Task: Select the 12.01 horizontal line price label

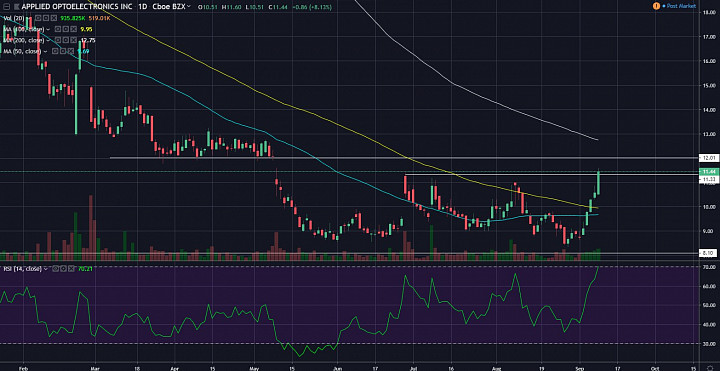Action: tap(710, 158)
